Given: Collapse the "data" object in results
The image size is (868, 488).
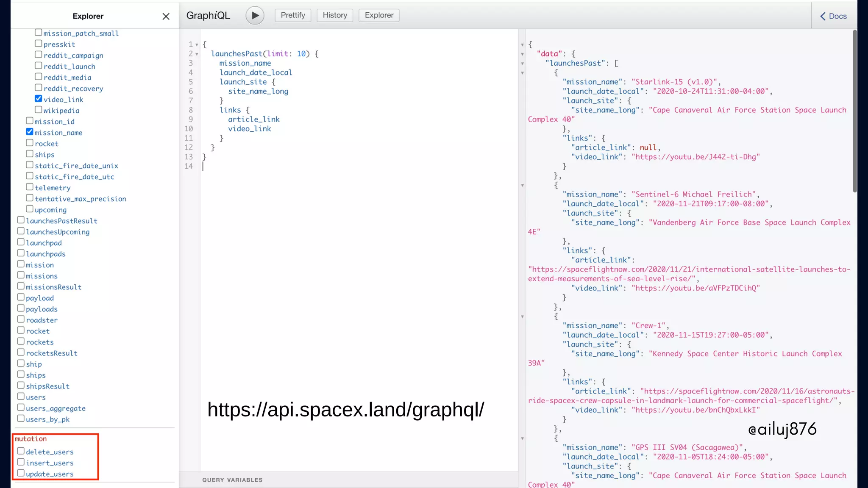Looking at the screenshot, I should (x=522, y=54).
